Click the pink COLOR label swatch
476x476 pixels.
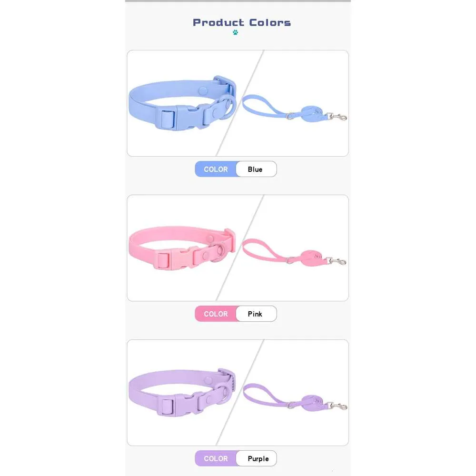(216, 314)
